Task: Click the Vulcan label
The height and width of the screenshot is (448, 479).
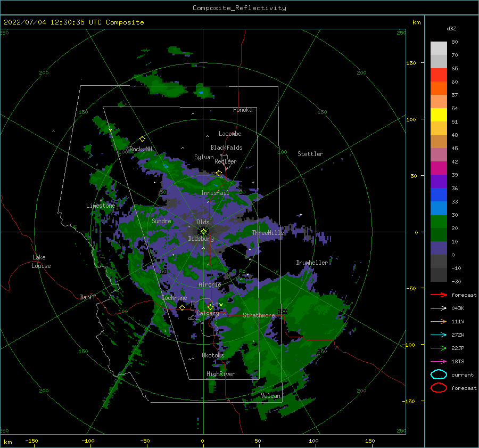Action: coord(270,396)
